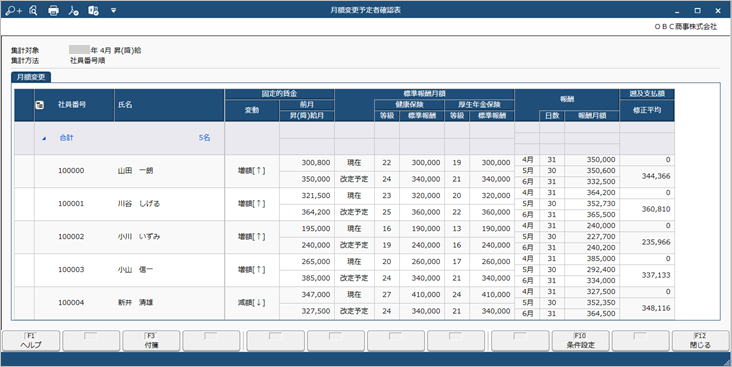732x367 pixels.
Task: Click the 365,500 June remuneration value
Action: [x=601, y=215]
